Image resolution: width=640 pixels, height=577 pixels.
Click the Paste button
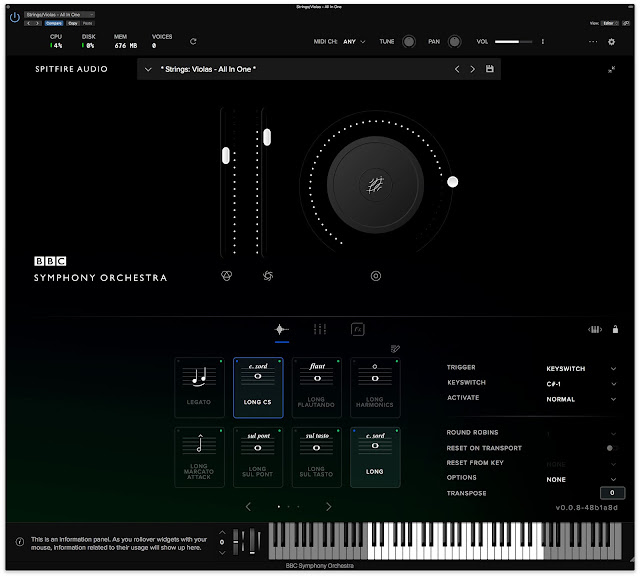(88, 23)
